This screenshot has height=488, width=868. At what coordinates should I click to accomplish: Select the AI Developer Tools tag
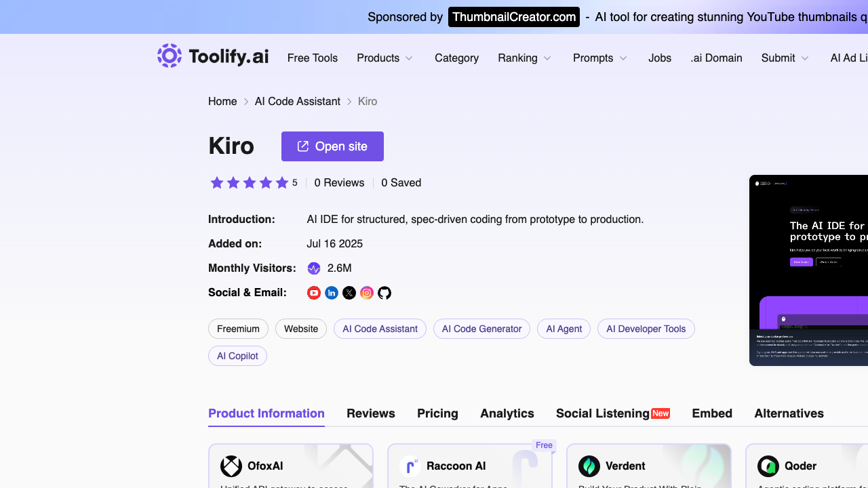pyautogui.click(x=646, y=329)
